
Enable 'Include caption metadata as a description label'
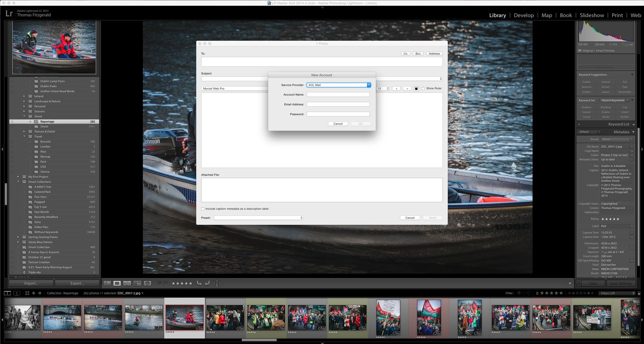pos(203,209)
